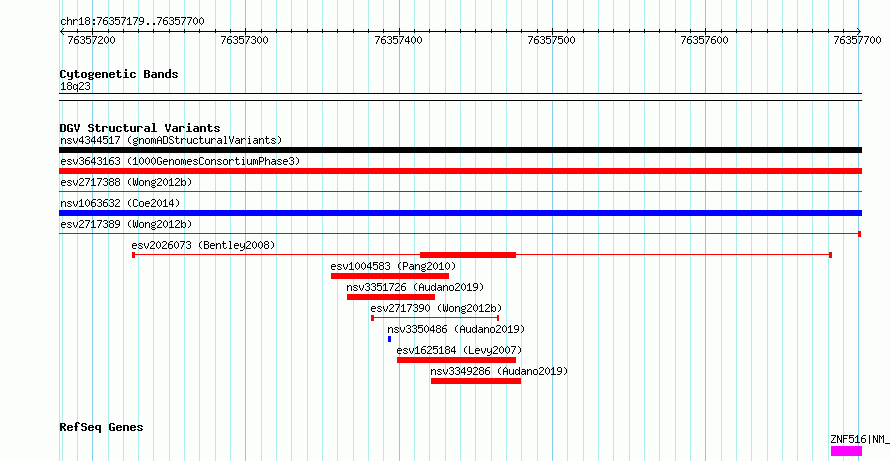
Task: Click ruler position 76357200
Action: [x=91, y=40]
